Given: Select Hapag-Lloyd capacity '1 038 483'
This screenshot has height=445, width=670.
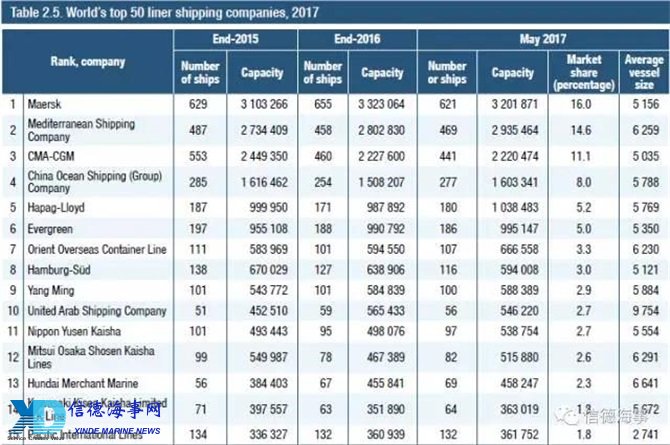Looking at the screenshot, I should 514,208.
